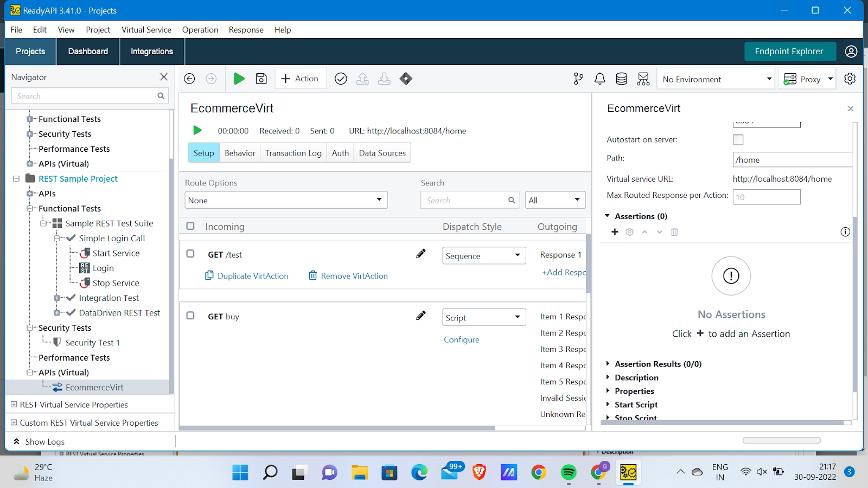Screen dimensions: 868x488
Task: Open settings gear in the top toolbar
Action: [850, 79]
